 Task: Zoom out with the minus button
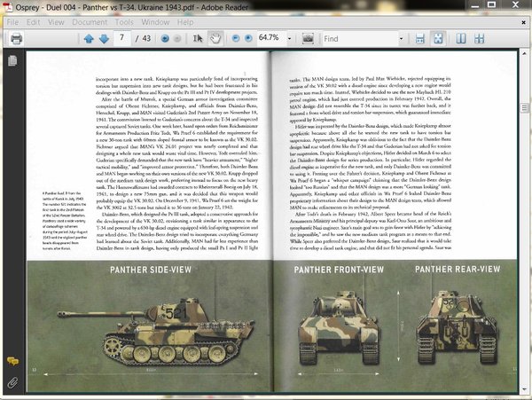click(236, 38)
